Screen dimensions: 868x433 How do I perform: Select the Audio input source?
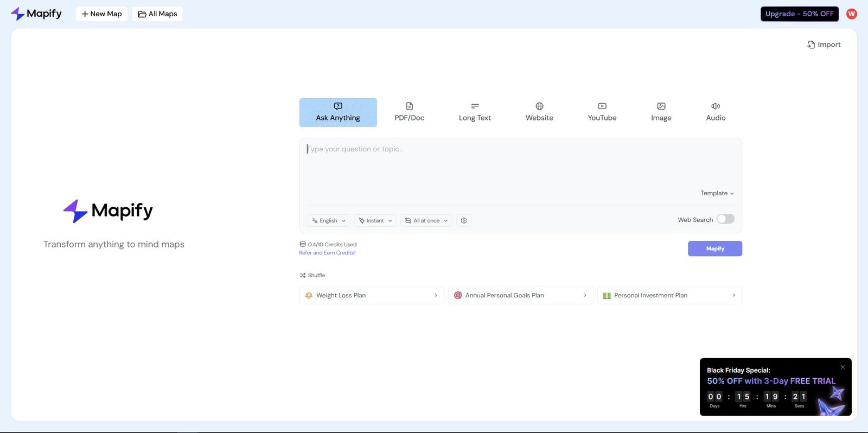tap(715, 112)
